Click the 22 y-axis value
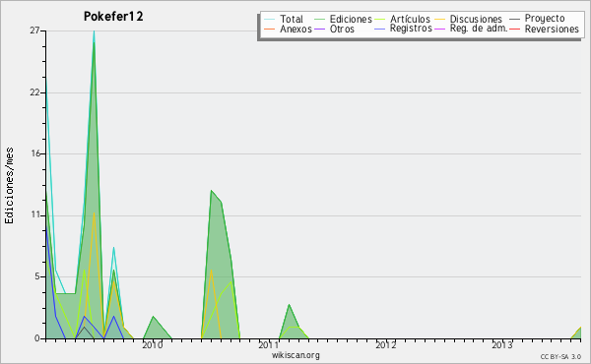 (x=34, y=92)
